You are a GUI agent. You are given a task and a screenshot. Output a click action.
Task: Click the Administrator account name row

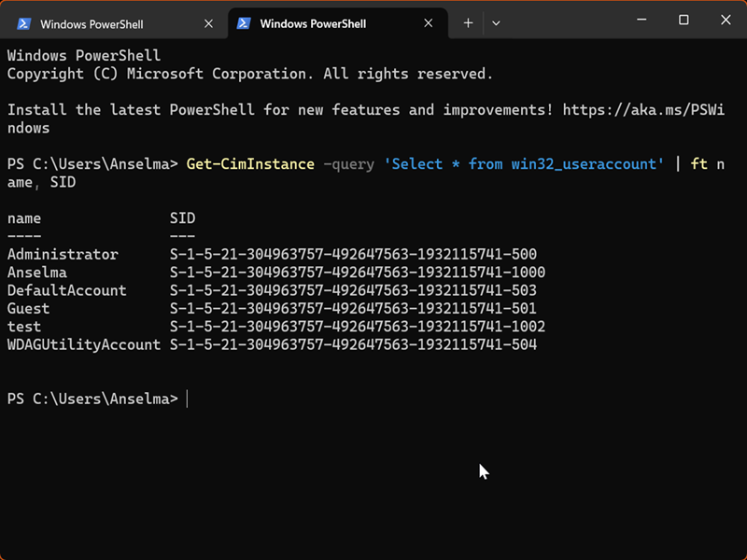(x=63, y=254)
